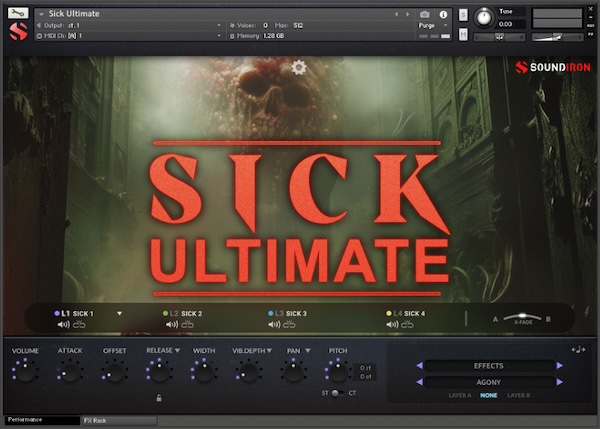Toggle the ST/CT pitch switch
This screenshot has height=429, width=600.
[338, 393]
